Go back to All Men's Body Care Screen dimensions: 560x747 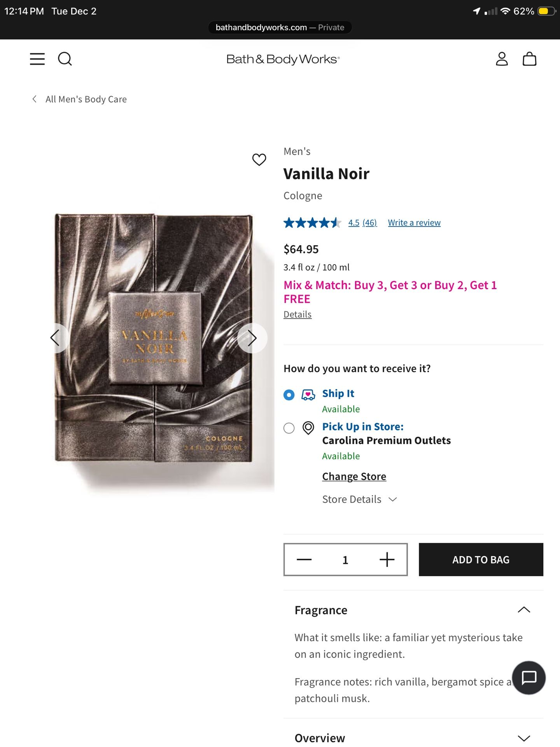86,99
